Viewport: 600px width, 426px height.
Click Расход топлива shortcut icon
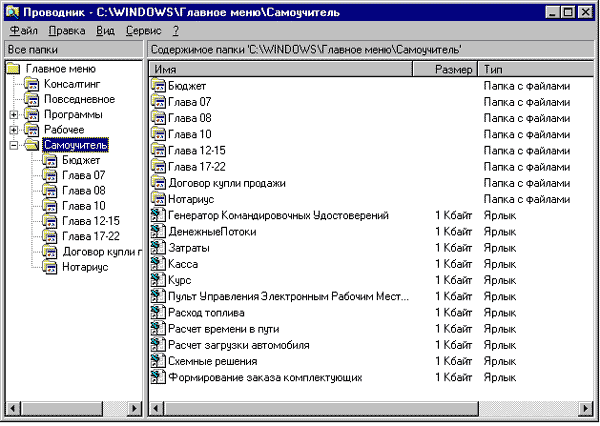click(x=158, y=312)
